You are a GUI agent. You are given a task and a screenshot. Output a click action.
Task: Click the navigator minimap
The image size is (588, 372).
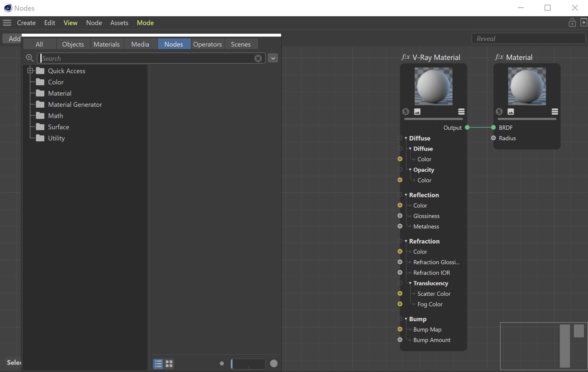(544, 346)
